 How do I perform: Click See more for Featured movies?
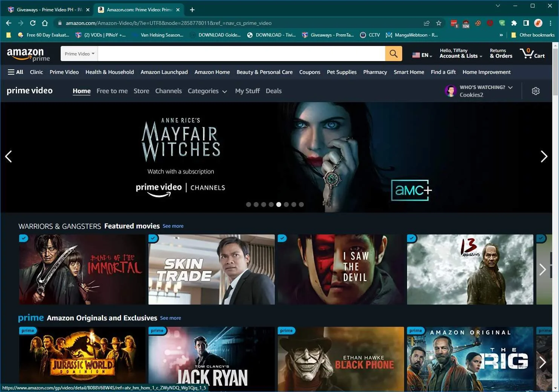click(173, 226)
